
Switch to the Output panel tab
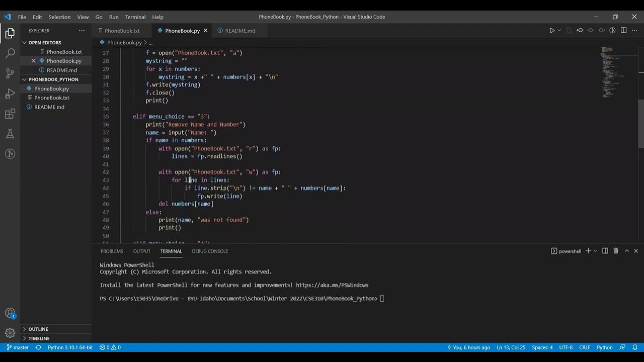coord(142,251)
